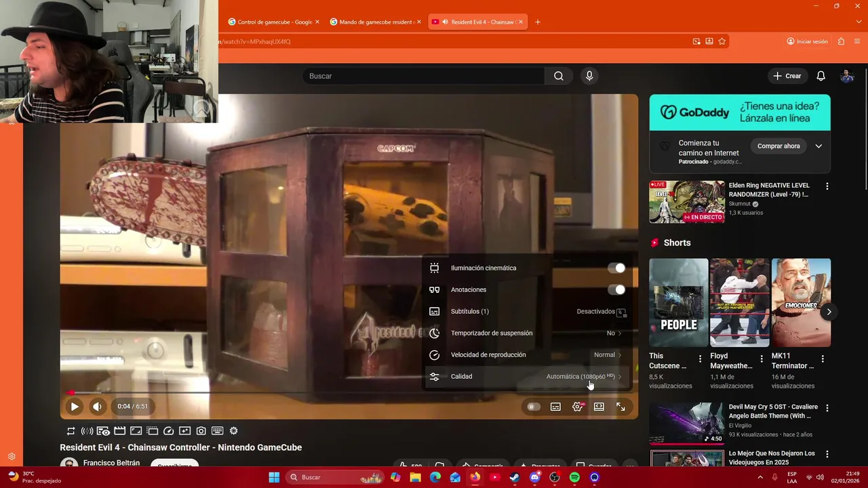Click the bookmark star in address bar
Screen dimensions: 868x488
(722, 41)
